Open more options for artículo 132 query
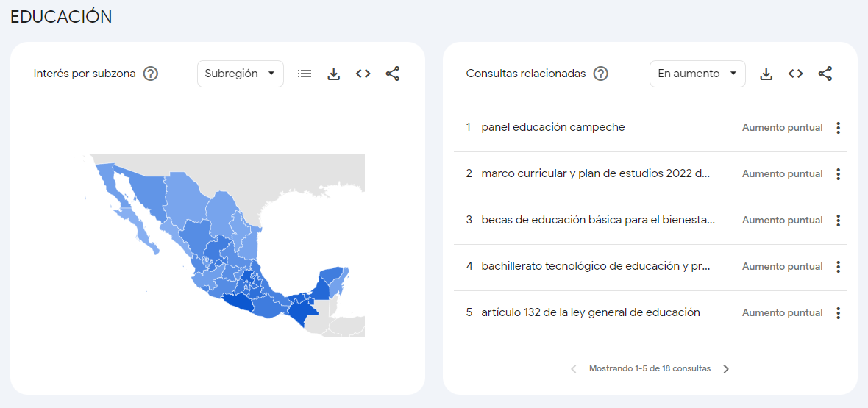868x408 pixels. [x=838, y=313]
